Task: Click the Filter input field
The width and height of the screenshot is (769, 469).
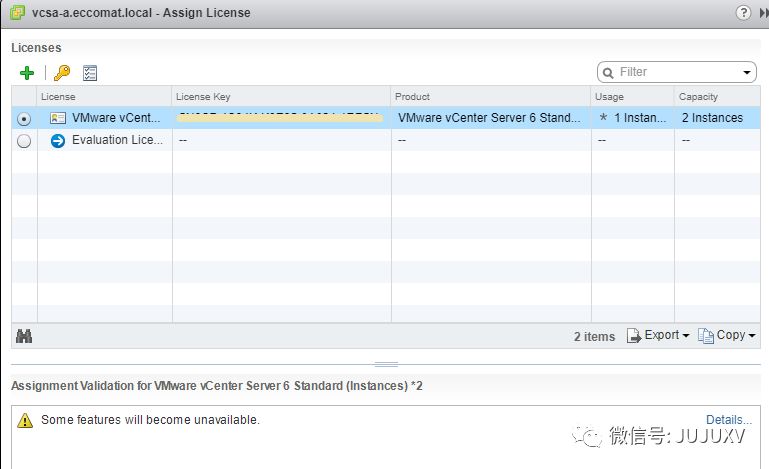Action: click(x=677, y=72)
